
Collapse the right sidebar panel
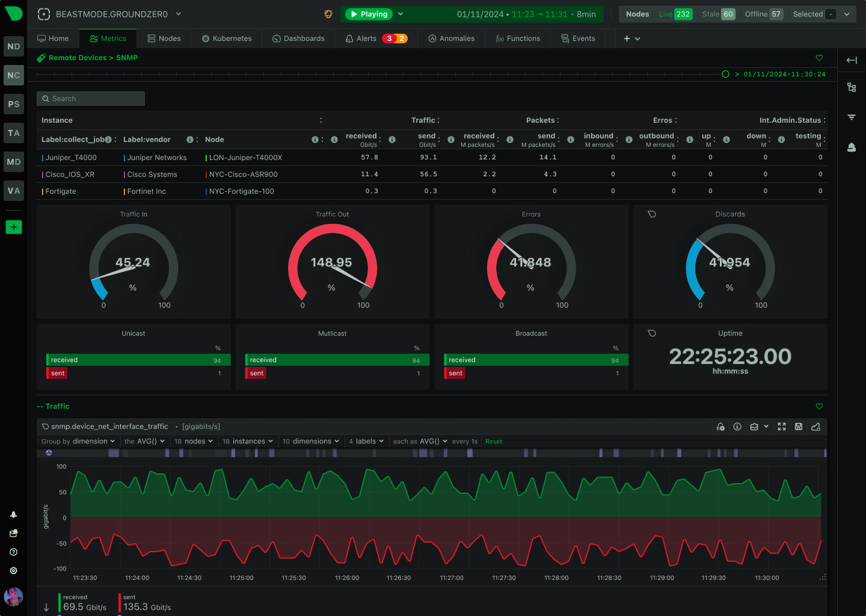tap(851, 60)
